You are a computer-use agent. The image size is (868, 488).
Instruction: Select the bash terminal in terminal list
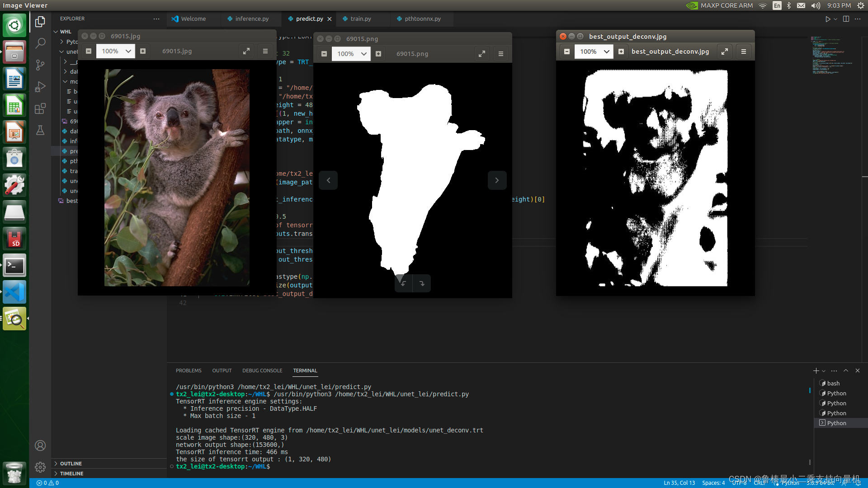point(833,383)
